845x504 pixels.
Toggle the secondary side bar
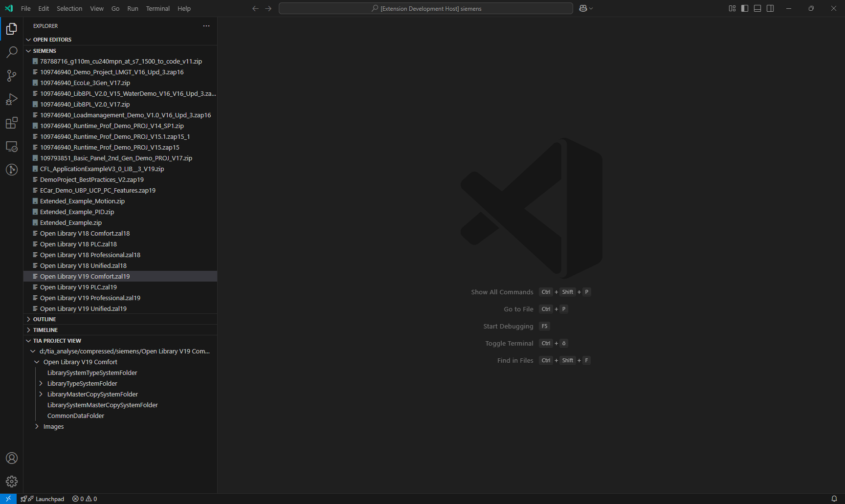[770, 8]
